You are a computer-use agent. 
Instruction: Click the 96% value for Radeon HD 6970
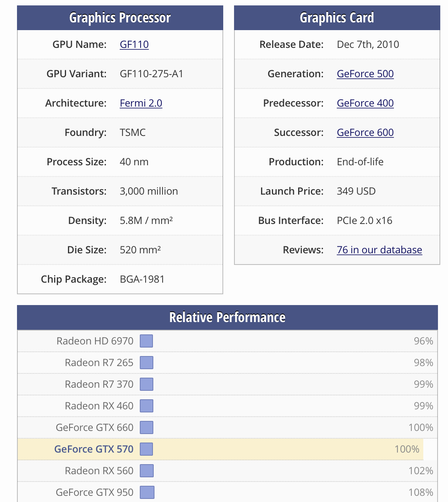(424, 341)
